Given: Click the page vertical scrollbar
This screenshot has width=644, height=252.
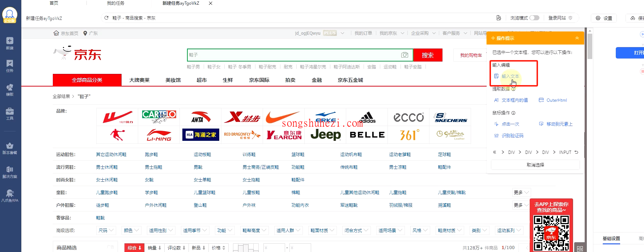Looking at the screenshot, I should pyautogui.click(x=590, y=47).
